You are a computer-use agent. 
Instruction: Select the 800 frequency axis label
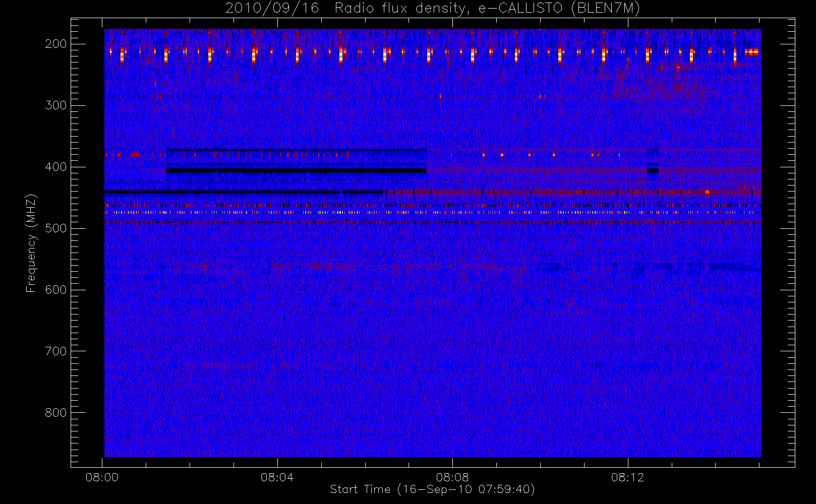[x=55, y=413]
